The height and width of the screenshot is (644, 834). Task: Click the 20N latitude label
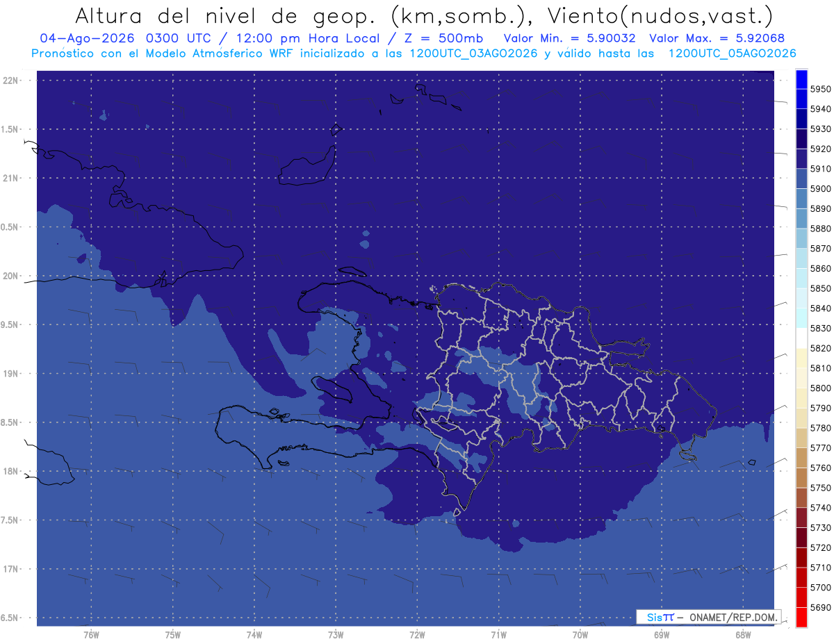pos(11,276)
